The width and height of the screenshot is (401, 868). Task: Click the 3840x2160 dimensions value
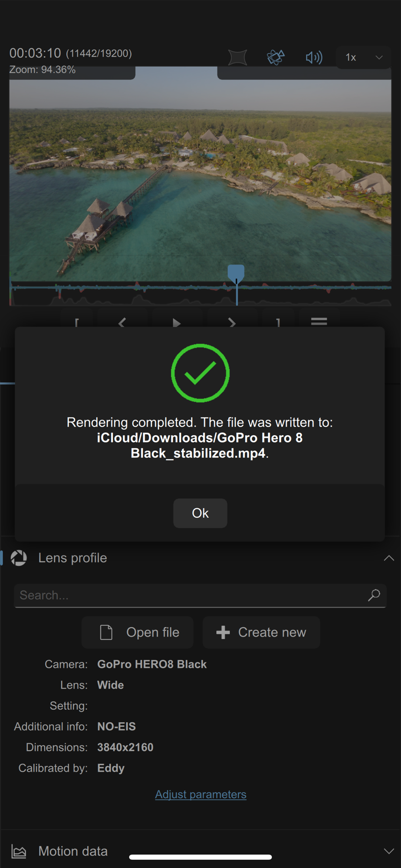(125, 747)
